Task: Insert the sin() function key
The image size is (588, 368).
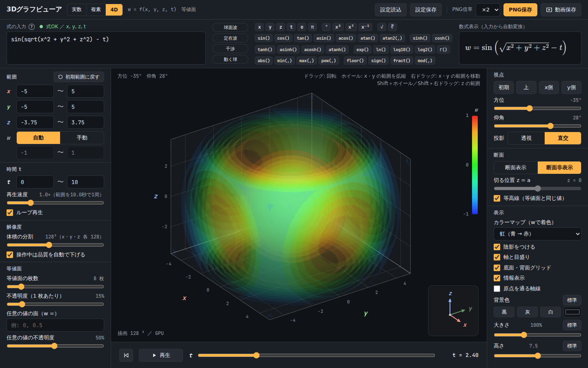Action: 264,38
